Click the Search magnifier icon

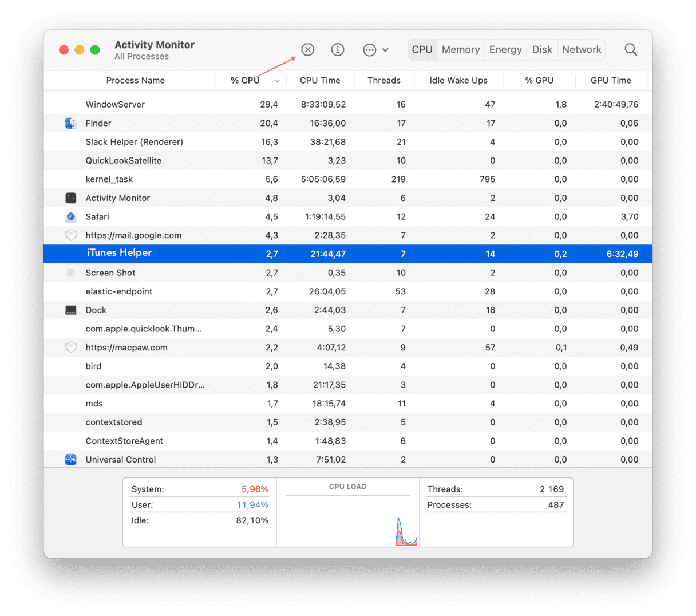pos(631,50)
